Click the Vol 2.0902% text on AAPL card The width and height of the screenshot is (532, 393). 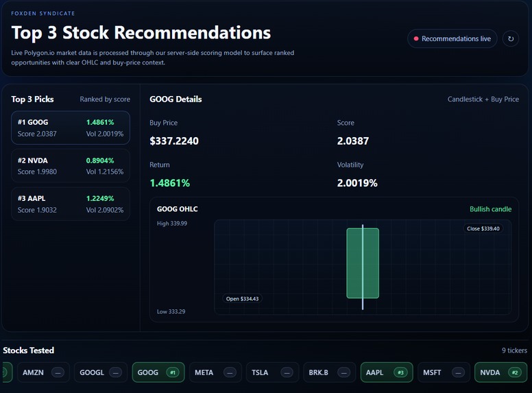[105, 210]
